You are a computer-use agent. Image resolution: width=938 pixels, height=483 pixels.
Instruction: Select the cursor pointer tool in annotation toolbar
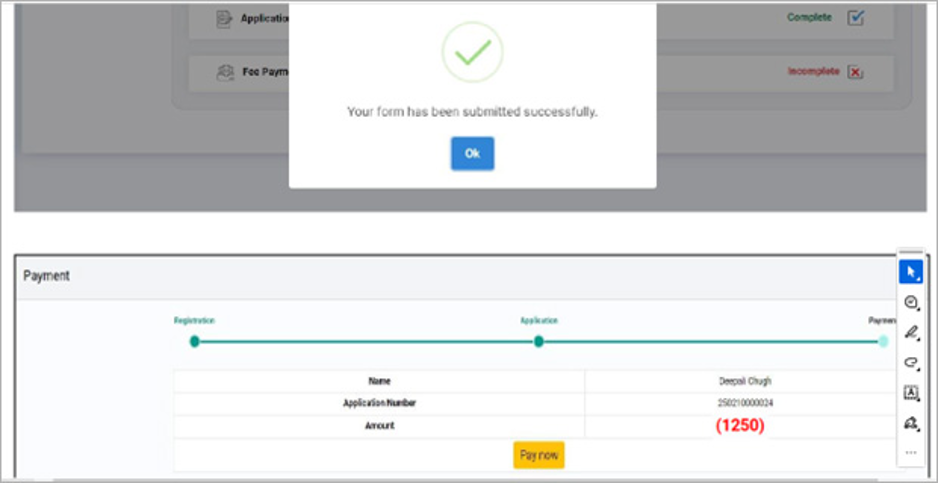tap(910, 272)
